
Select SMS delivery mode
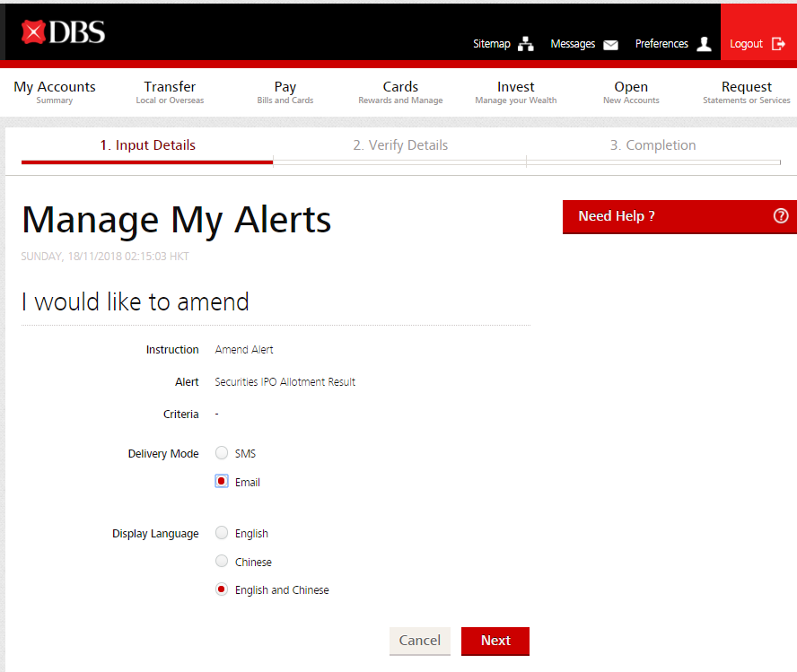222,453
